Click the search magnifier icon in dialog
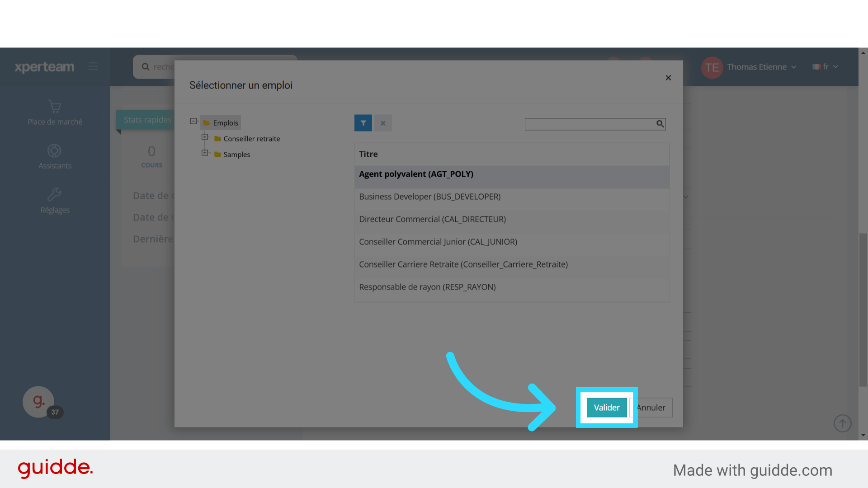 [660, 124]
